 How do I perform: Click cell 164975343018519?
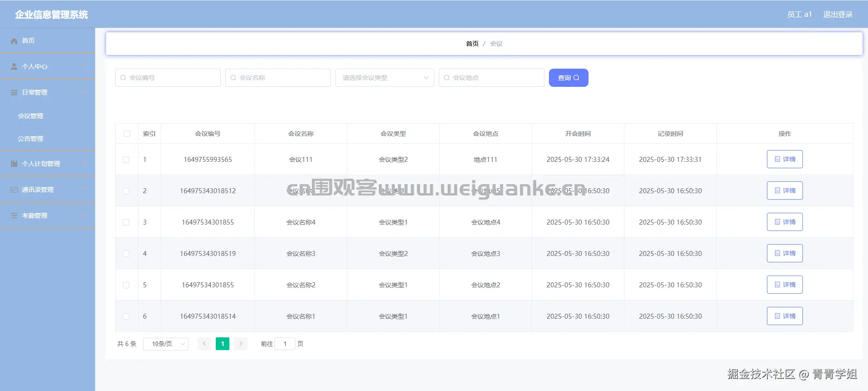tap(208, 254)
